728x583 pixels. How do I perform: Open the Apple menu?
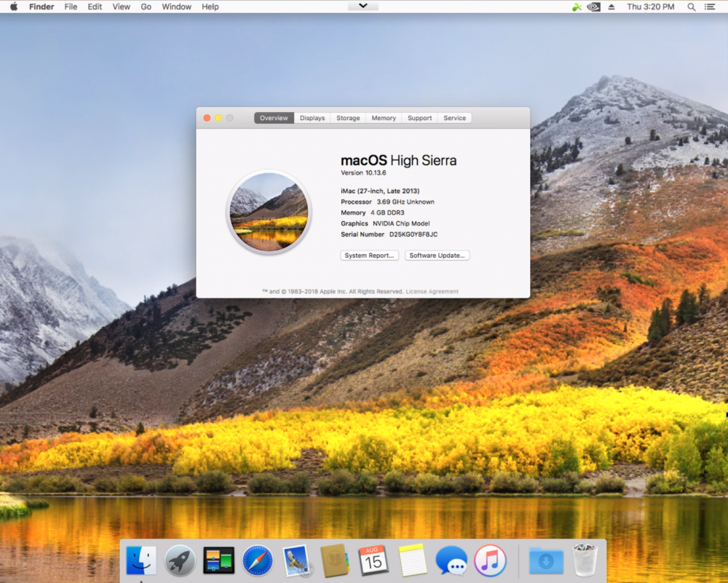pos(13,7)
